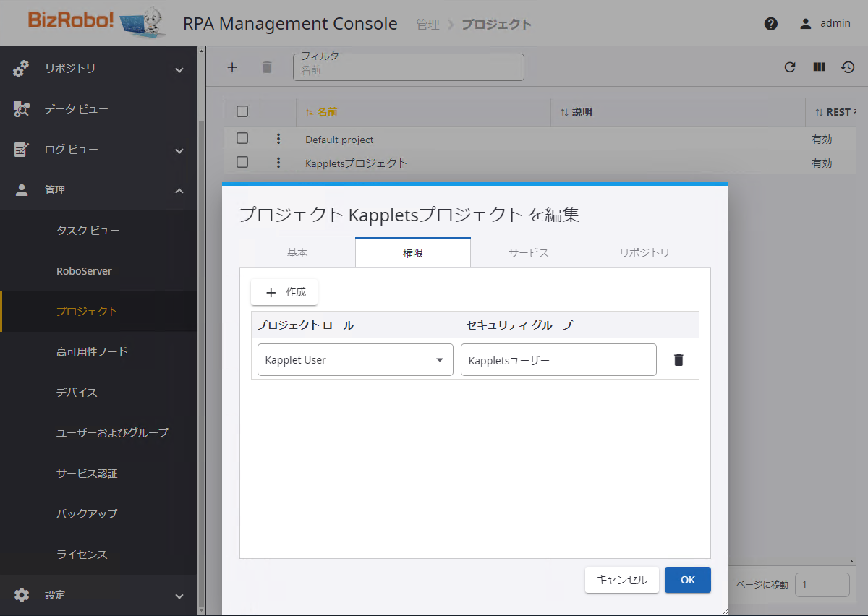Click the キャンセル button
This screenshot has width=868, height=616.
622,580
